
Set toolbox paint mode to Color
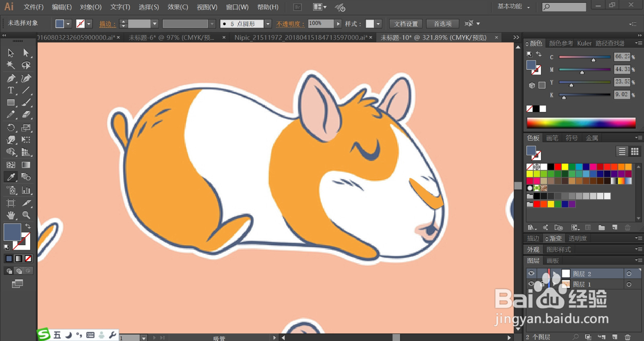tap(9, 258)
